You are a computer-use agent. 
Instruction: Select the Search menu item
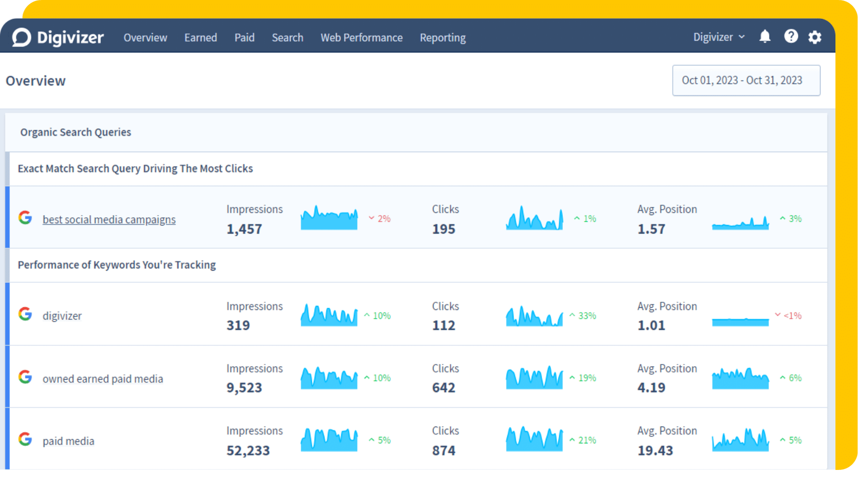click(287, 38)
